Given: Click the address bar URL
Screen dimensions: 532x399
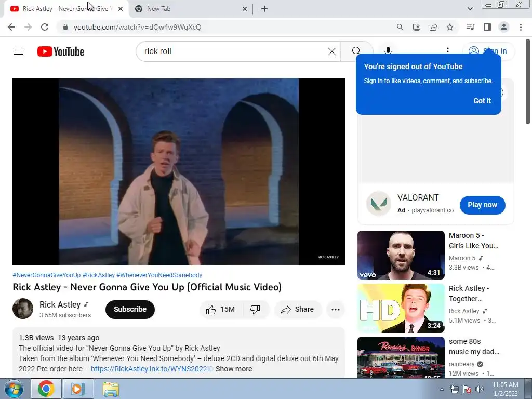Looking at the screenshot, I should 137,27.
